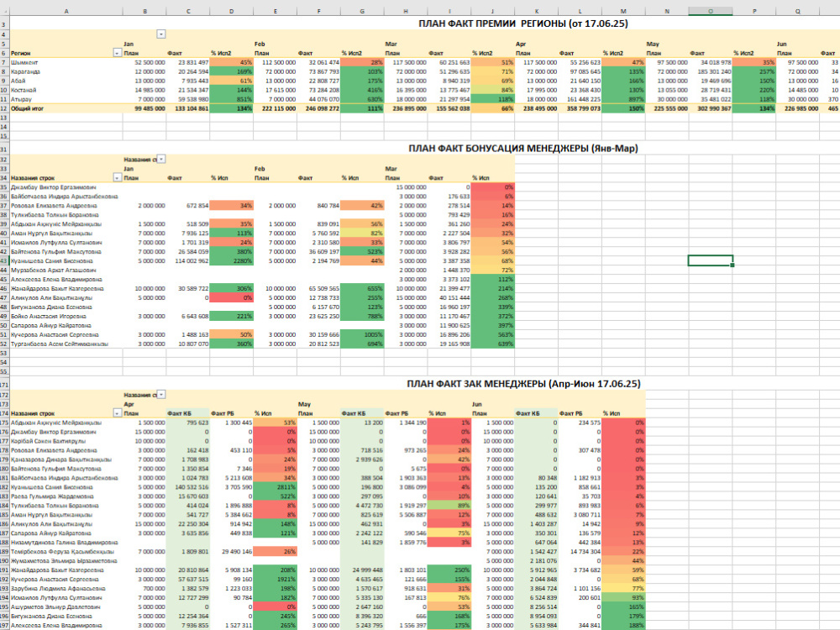Screen dimensions: 840x630
Task: Select Абдыхан Акжунис Мейрамкызы in row 175
Action: point(66,423)
